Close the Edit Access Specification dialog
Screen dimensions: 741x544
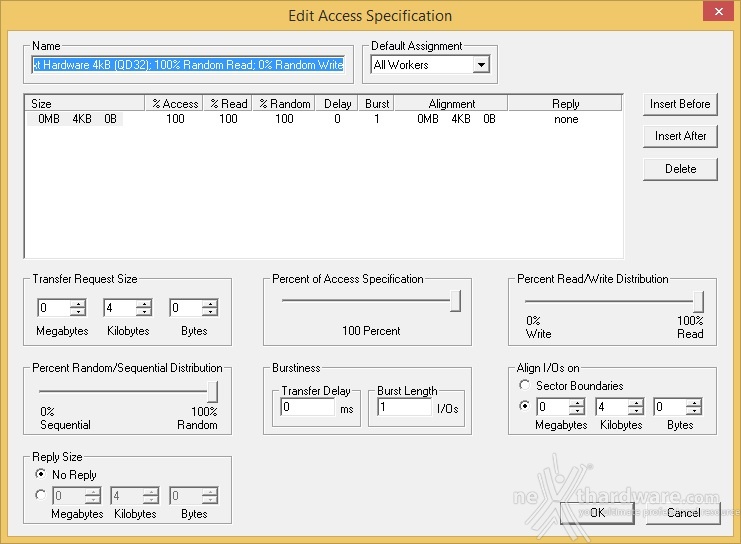[x=718, y=11]
